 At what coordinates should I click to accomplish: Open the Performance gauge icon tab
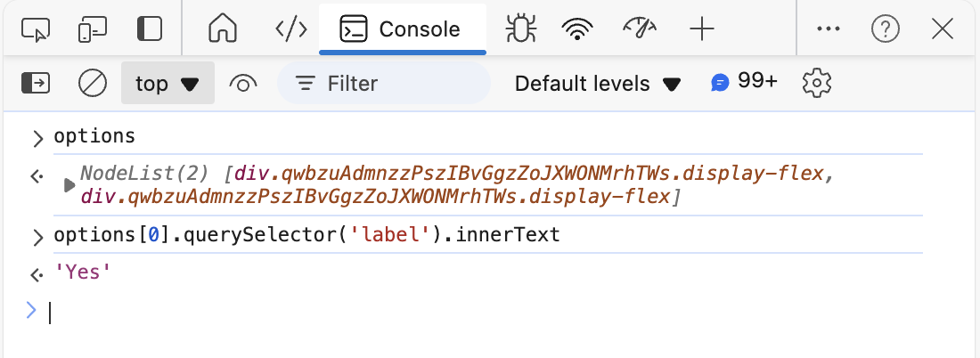[640, 28]
